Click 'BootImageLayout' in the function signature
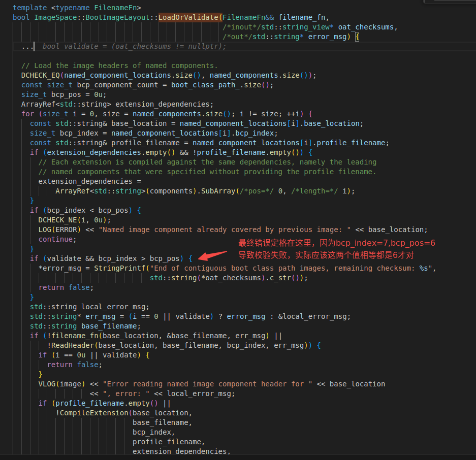476x460 pixels. point(117,18)
